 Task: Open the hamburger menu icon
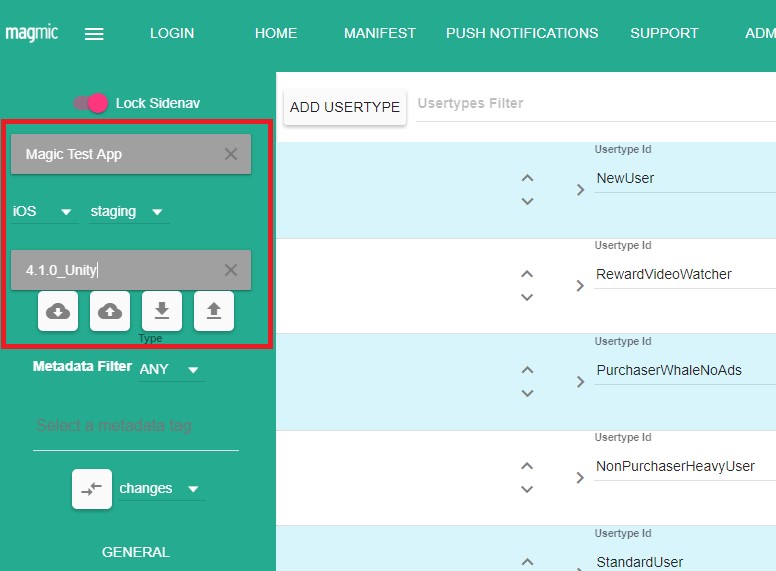[x=94, y=34]
